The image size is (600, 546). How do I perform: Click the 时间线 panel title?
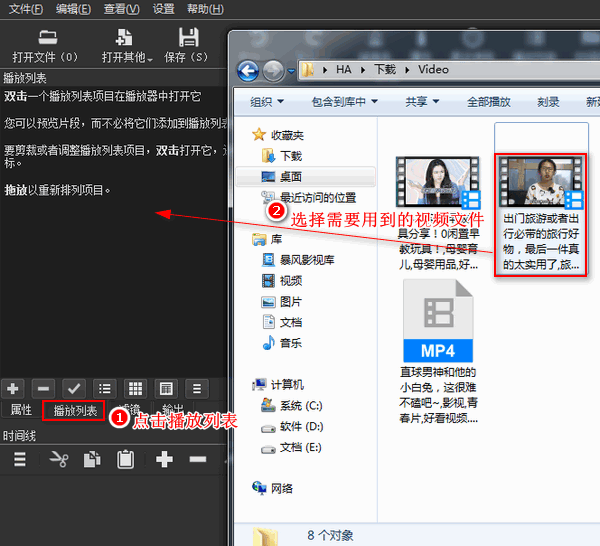point(20,436)
